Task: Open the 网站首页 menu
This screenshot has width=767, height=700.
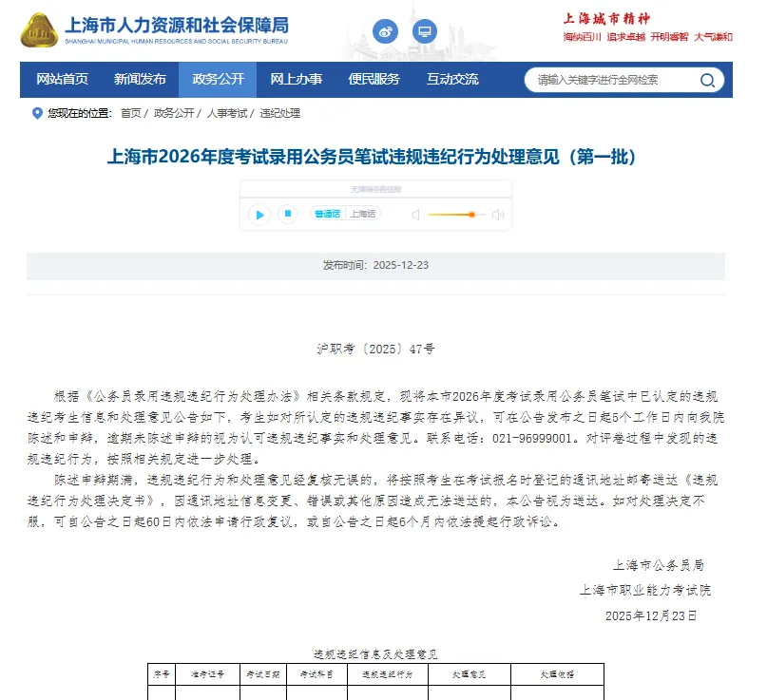Action: (62, 79)
